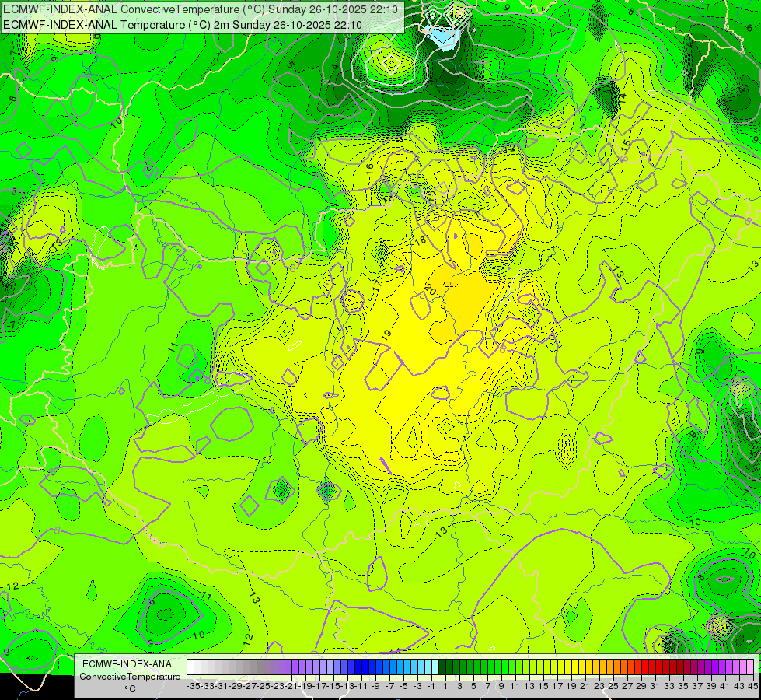Click the orange-yellow warmest core near contour 20
Image resolution: width=761 pixels, height=700 pixels.
(466, 301)
